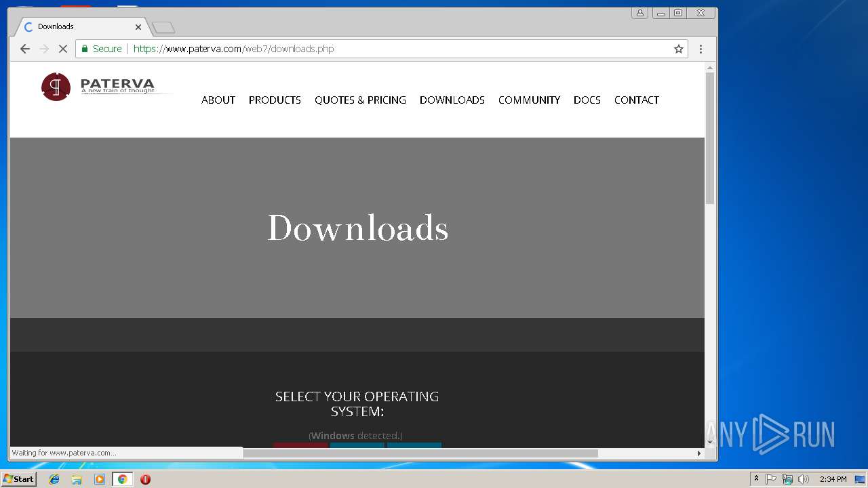Open the PRODUCTS menu item
Image resolution: width=868 pixels, height=488 pixels.
pos(275,100)
